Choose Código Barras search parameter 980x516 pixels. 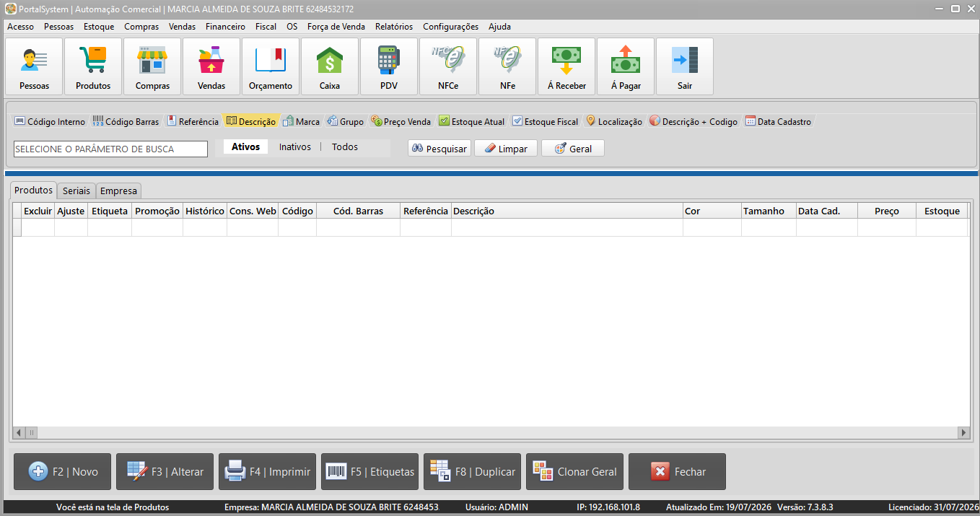point(126,121)
